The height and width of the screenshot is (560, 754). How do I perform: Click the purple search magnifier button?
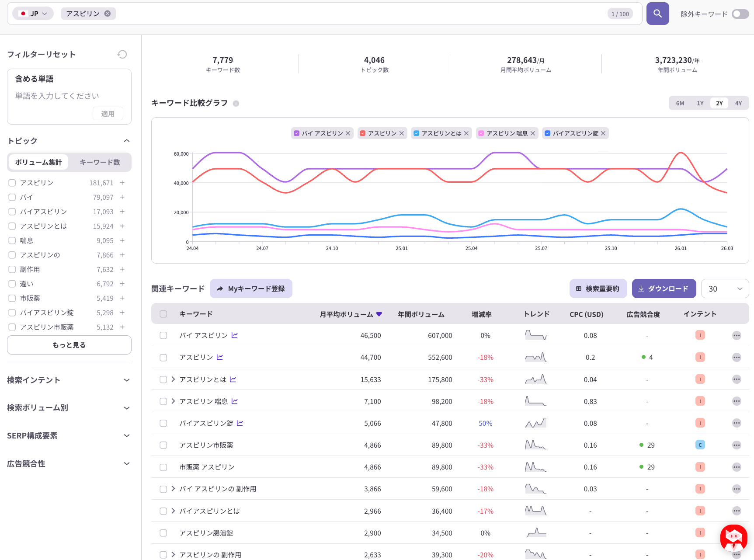(657, 14)
